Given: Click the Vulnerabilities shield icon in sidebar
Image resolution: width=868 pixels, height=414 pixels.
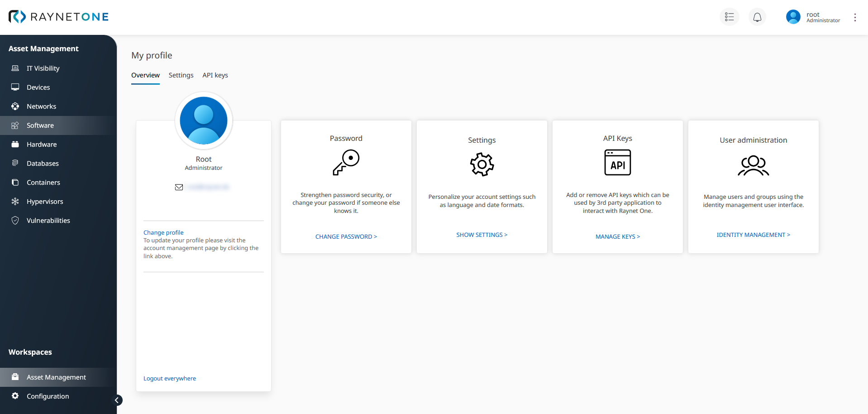Looking at the screenshot, I should [x=15, y=221].
